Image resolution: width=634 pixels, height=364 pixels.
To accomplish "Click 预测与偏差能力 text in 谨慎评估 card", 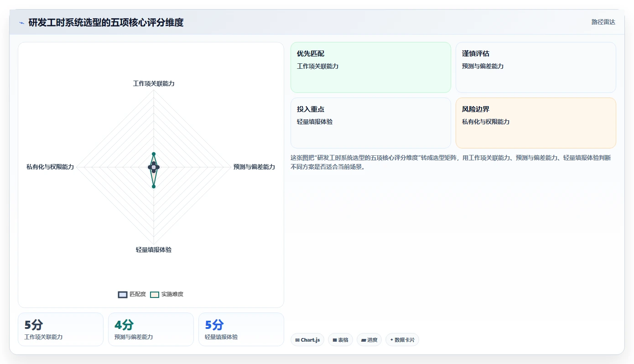I will tap(483, 66).
